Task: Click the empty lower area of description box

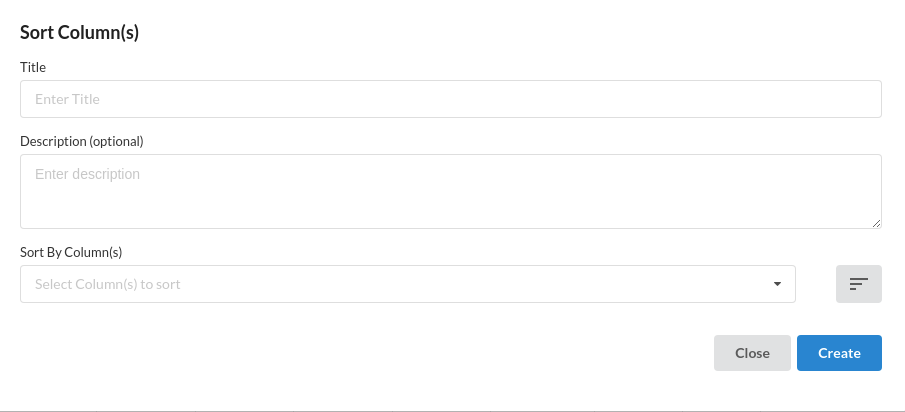Action: coord(451,208)
